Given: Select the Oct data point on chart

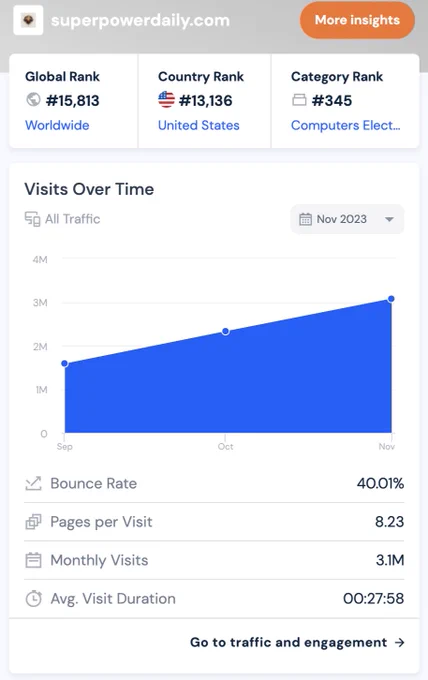Looking at the screenshot, I should [x=225, y=331].
